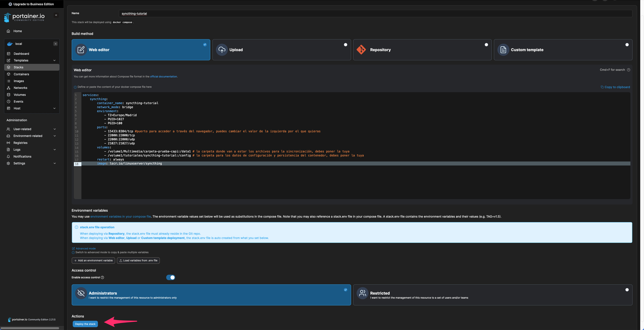The width and height of the screenshot is (644, 330).
Task: Click the local Docker whale icon
Action: (10, 44)
